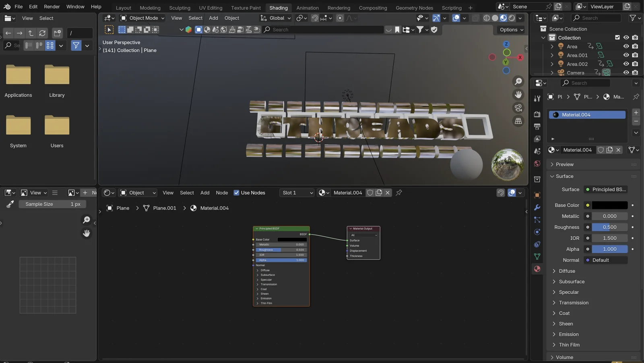
Task: Open the File menu
Action: (19, 6)
